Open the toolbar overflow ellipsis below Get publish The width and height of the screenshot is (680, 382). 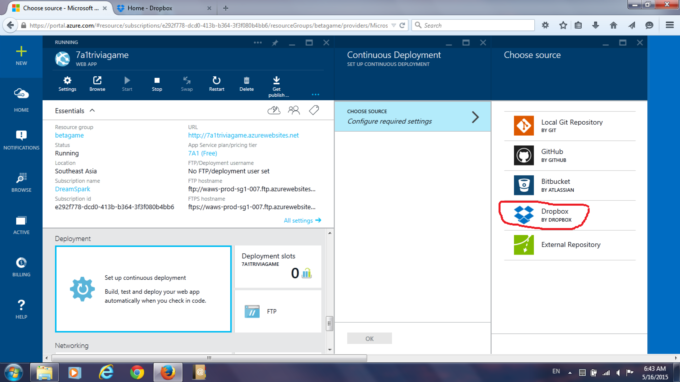point(315,94)
